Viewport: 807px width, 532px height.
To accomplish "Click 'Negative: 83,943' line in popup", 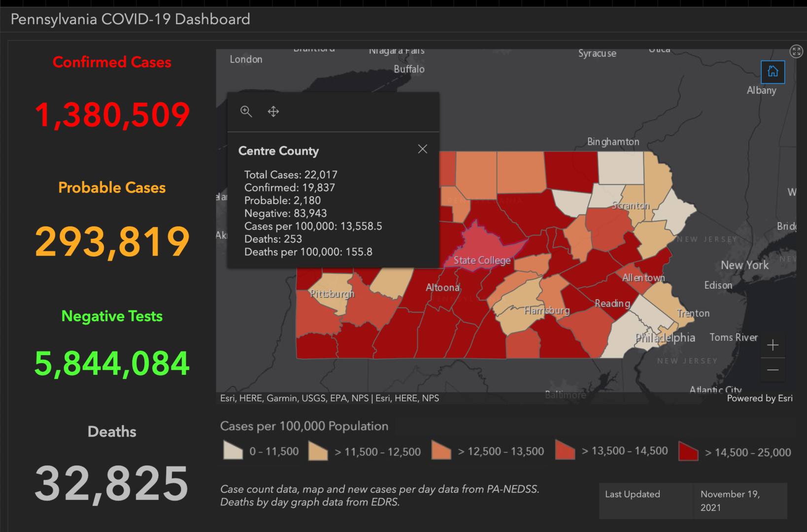I will coord(286,213).
